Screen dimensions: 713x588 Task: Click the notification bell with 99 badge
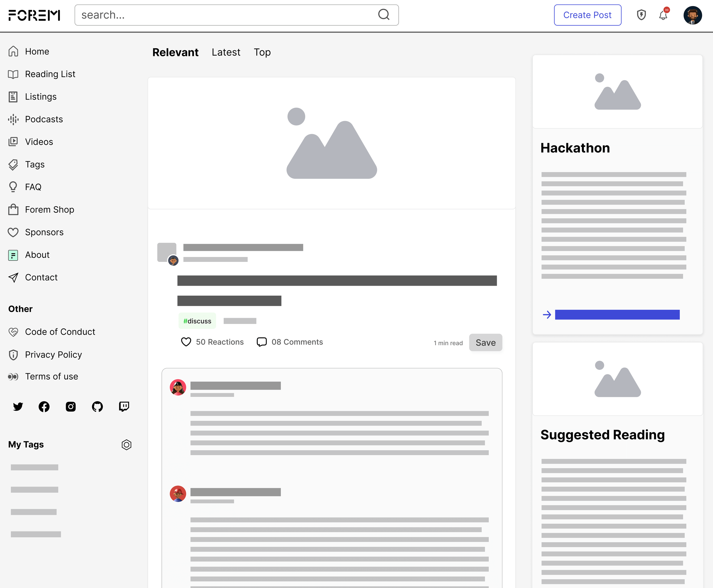click(664, 15)
